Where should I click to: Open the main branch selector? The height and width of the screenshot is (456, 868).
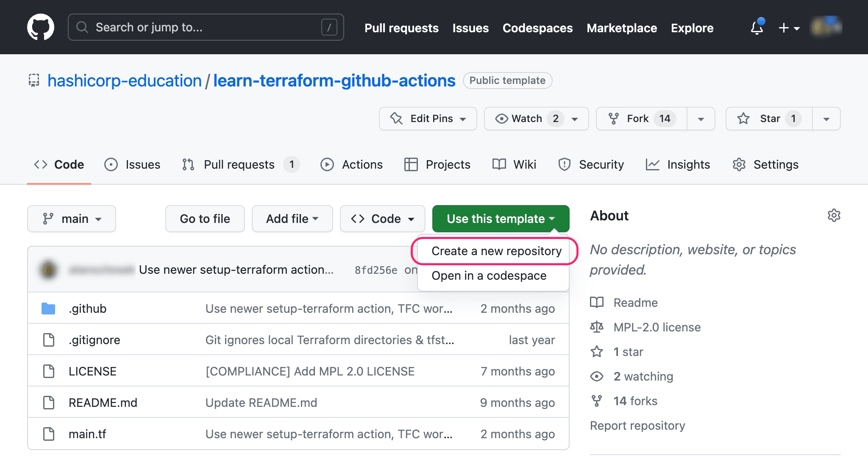coord(72,219)
